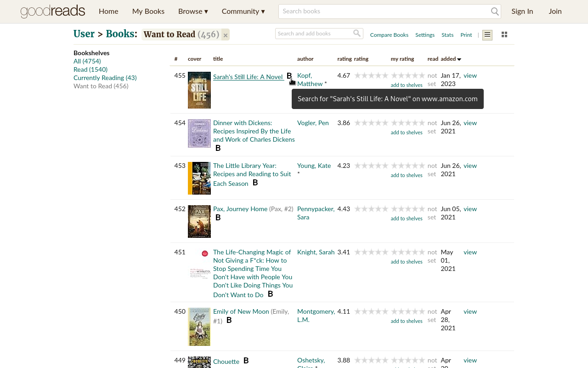The image size is (588, 368).
Task: Go to My Books
Action: coord(148,11)
